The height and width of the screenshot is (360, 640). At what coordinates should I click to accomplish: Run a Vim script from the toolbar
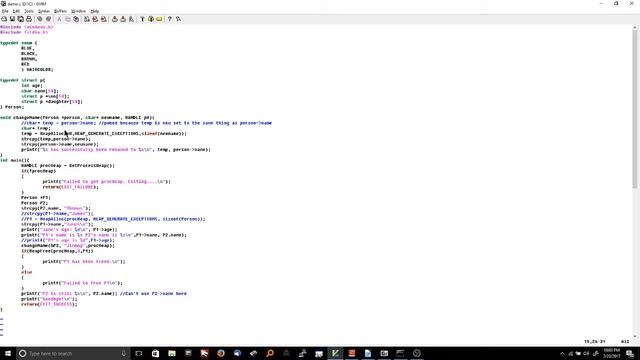131,19
